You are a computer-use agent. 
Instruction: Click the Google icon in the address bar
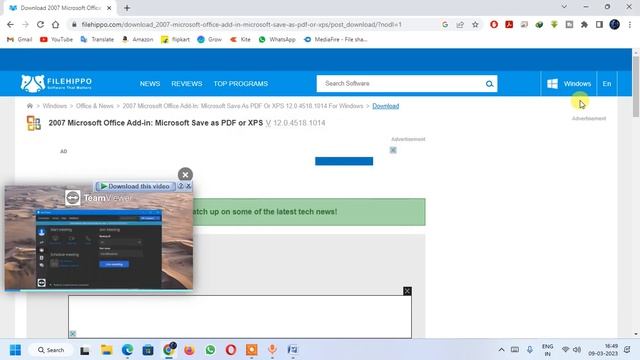(445, 24)
